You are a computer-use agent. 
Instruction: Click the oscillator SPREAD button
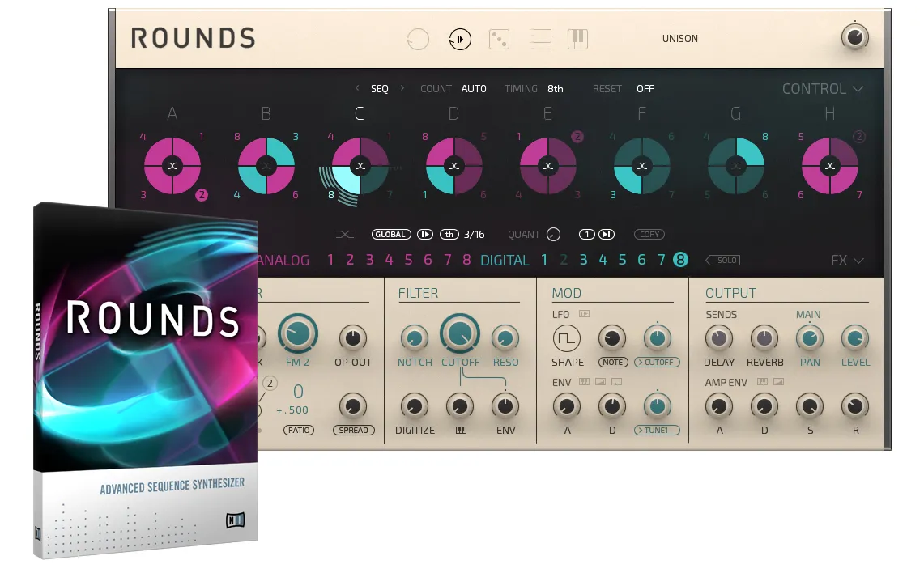click(x=353, y=431)
